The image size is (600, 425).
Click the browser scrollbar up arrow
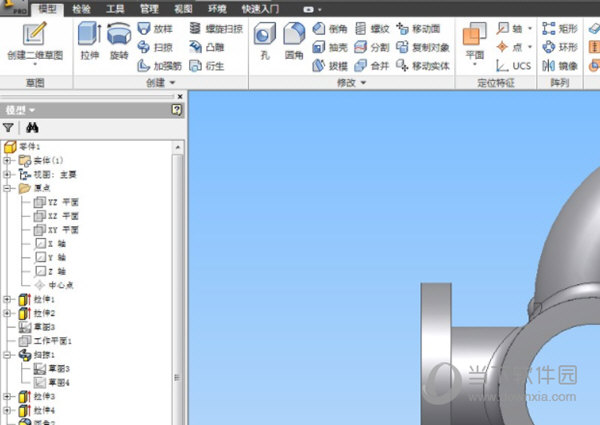pyautogui.click(x=178, y=147)
